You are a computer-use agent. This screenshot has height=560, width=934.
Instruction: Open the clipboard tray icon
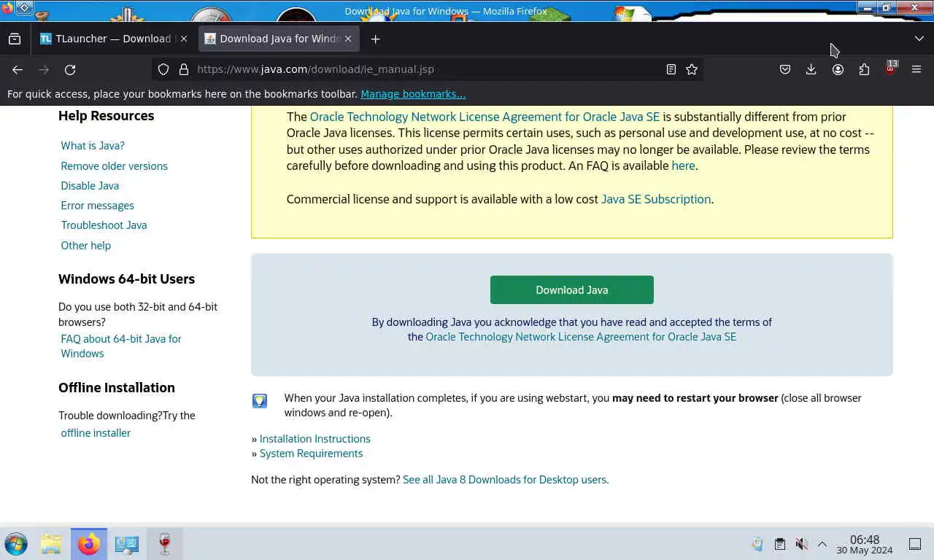(x=779, y=544)
